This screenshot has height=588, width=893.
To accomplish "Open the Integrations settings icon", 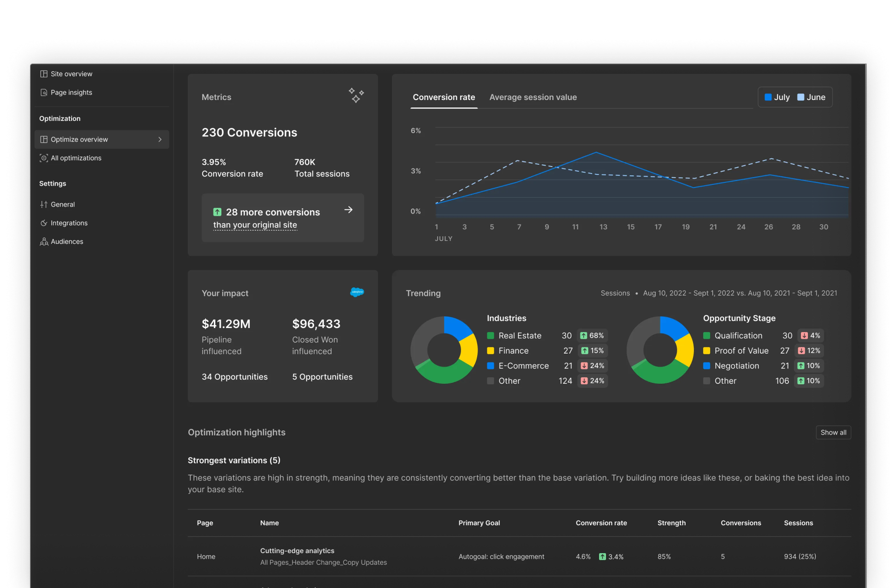I will coord(43,223).
